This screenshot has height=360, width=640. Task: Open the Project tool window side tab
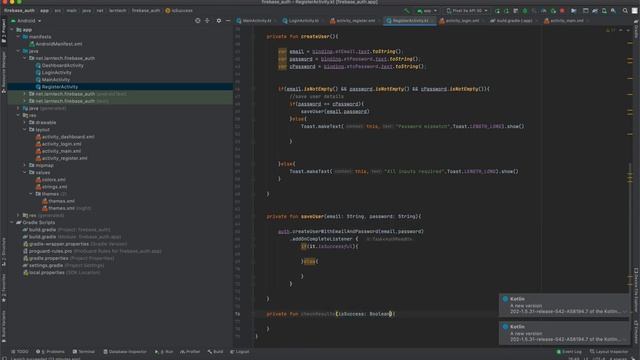click(x=4, y=31)
